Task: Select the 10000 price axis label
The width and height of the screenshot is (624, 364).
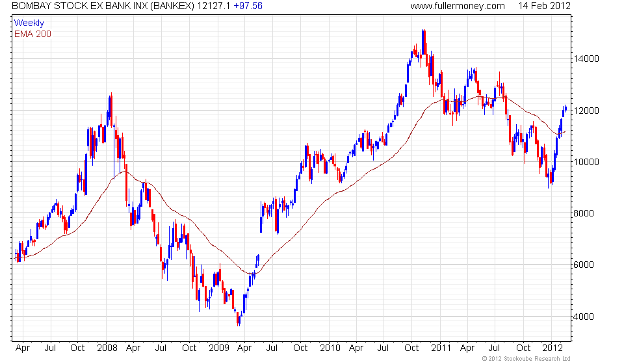Action: [x=586, y=162]
